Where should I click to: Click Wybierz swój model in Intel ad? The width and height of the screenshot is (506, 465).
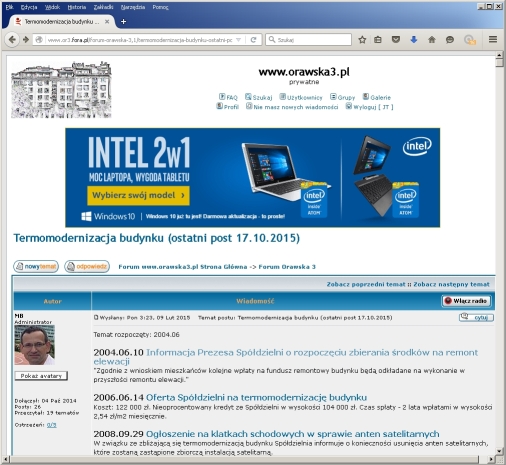138,195
